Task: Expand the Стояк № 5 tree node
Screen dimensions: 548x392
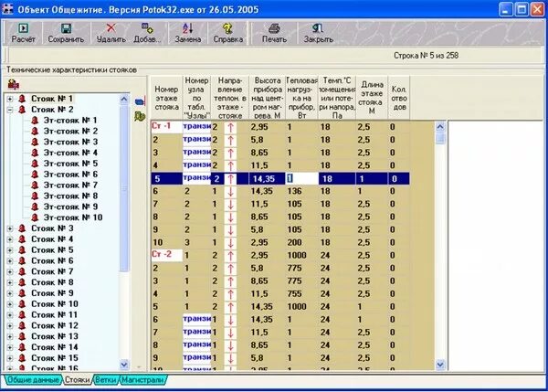Action: pyautogui.click(x=10, y=250)
